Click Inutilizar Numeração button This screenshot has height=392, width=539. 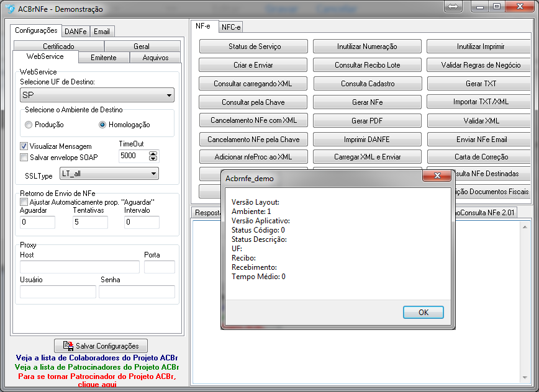pos(367,47)
